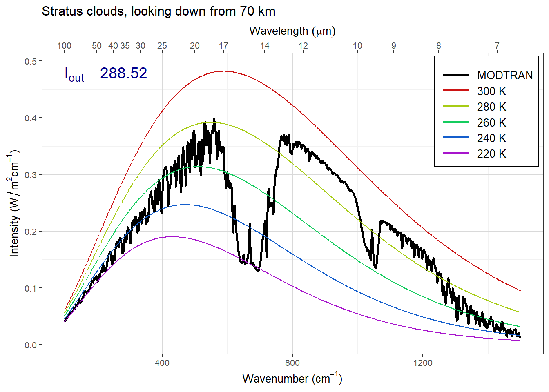This screenshot has height=392, width=549.
Task: Click the 400 wavenumber tick label
Action: pos(162,363)
